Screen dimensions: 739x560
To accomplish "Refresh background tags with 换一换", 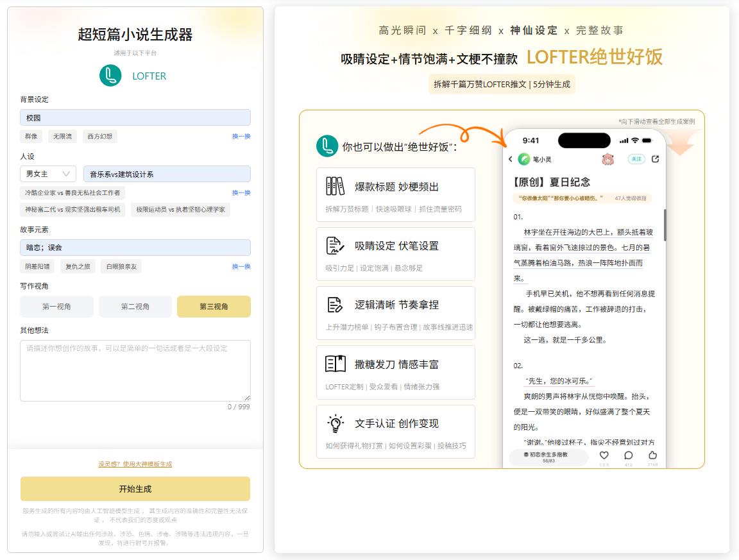I will [x=241, y=136].
